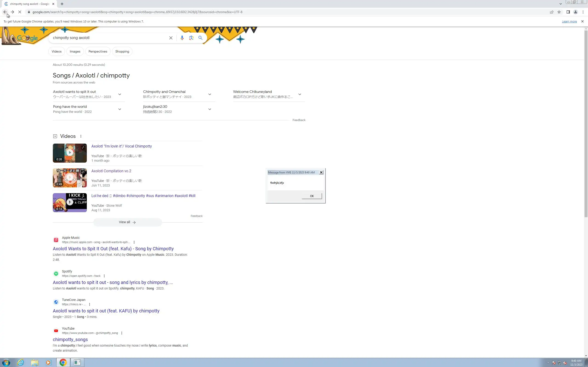Viewport: 588px width, 367px height.
Task: Open Chrome side panel icon
Action: [x=568, y=12]
